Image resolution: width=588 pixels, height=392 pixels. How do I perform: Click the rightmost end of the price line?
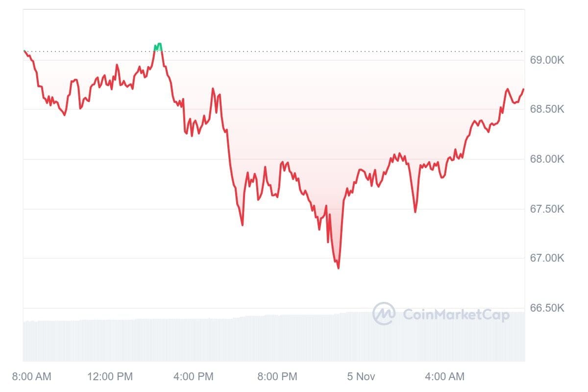pos(523,89)
